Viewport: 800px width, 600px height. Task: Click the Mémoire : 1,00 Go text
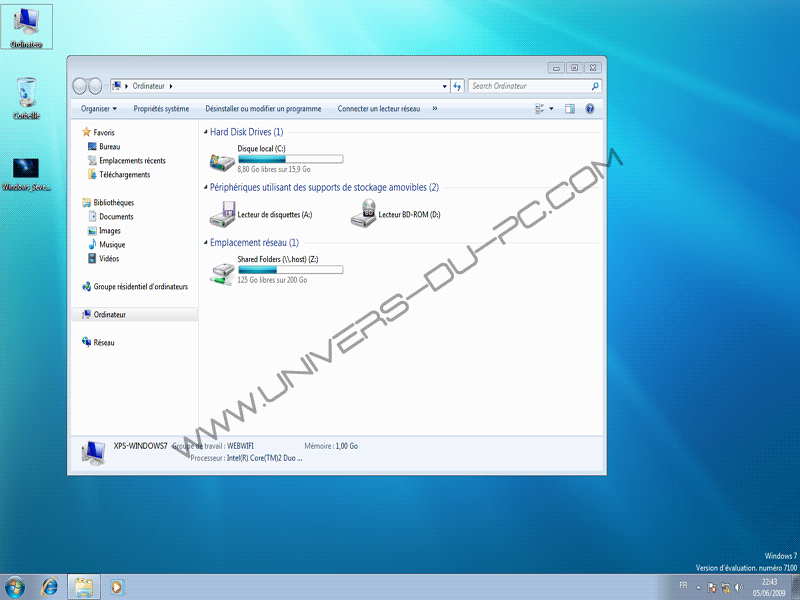tap(331, 446)
